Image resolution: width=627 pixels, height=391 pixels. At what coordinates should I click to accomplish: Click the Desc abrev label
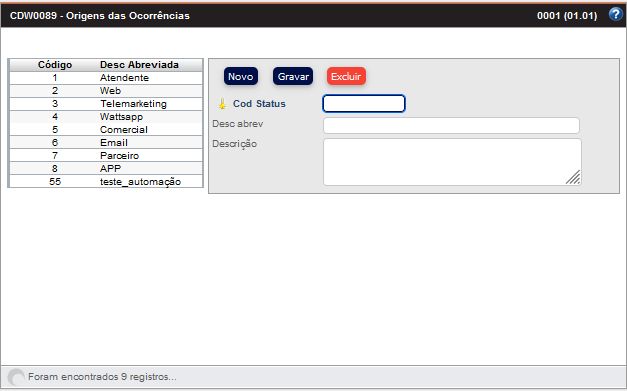click(x=238, y=124)
